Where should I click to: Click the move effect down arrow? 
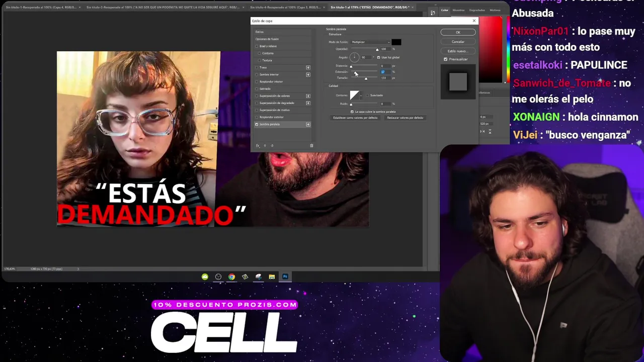[x=272, y=146]
